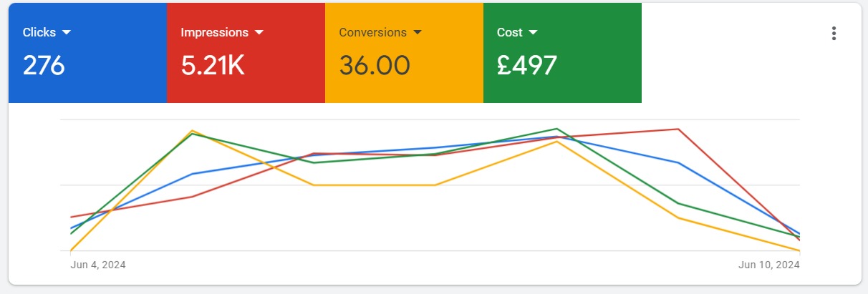Click the Cost label text

click(x=510, y=33)
